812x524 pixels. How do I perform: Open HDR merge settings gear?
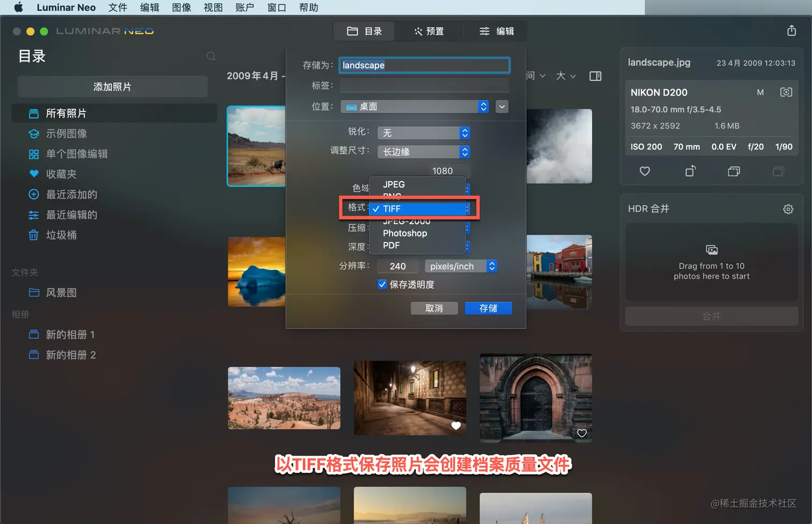(788, 209)
